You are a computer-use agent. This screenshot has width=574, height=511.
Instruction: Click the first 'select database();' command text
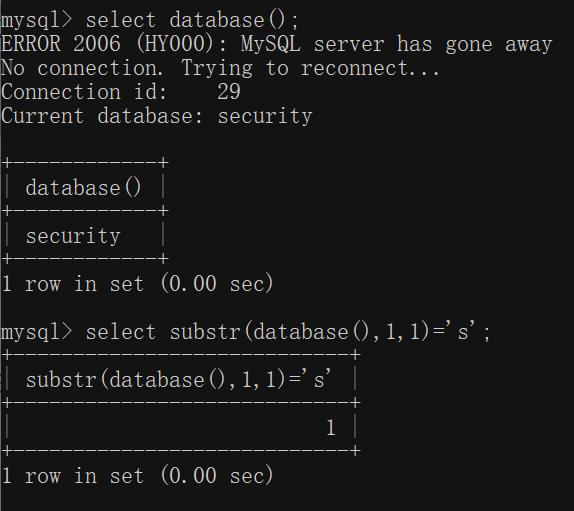click(192, 20)
